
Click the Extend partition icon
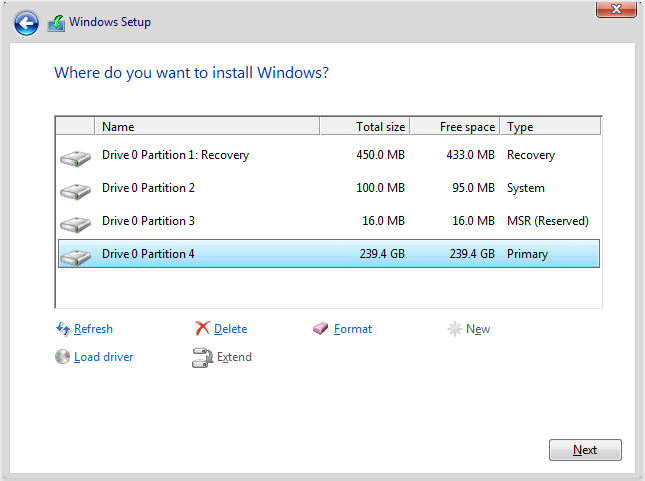click(x=202, y=358)
